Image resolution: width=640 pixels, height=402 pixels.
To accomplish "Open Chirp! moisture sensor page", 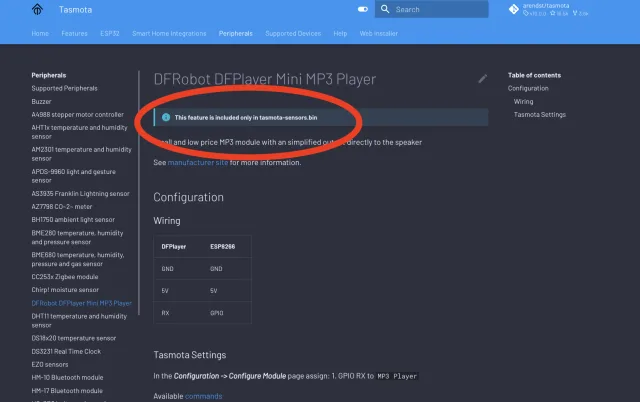I will point(65,290).
